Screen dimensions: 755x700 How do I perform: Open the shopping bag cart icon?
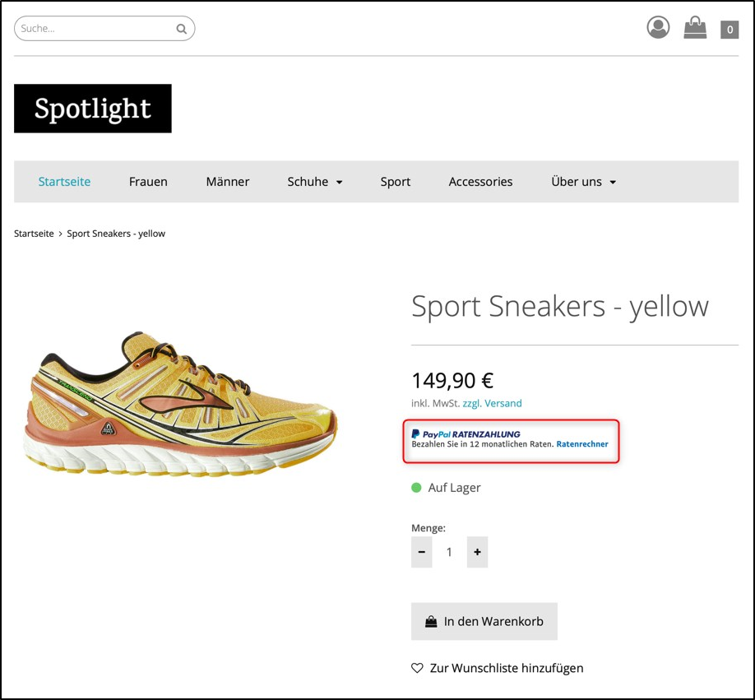tap(695, 27)
